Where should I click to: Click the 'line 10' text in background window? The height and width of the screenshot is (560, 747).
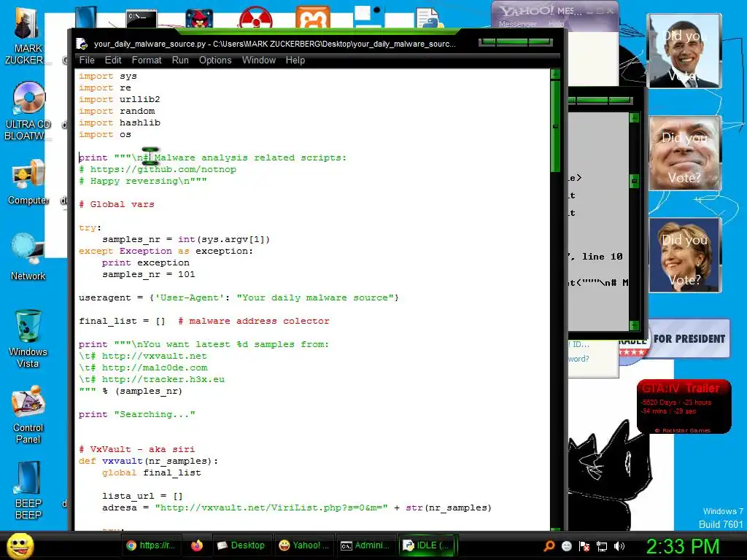tap(602, 257)
